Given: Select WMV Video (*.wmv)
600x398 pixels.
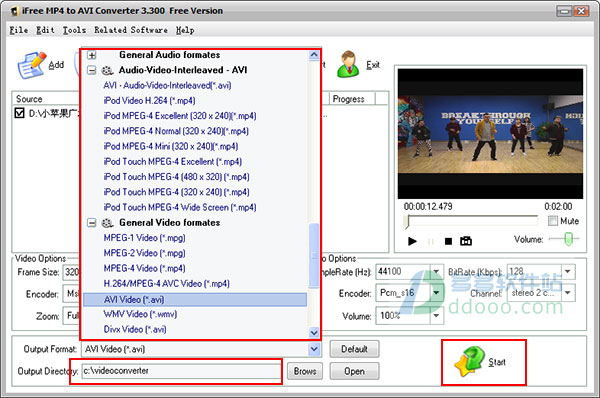Looking at the screenshot, I should tap(140, 314).
